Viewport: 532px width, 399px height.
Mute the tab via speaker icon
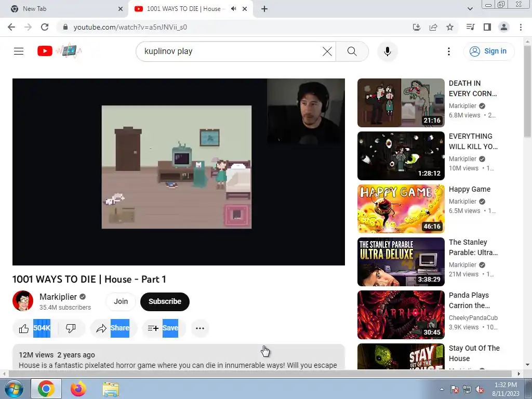coord(233,9)
